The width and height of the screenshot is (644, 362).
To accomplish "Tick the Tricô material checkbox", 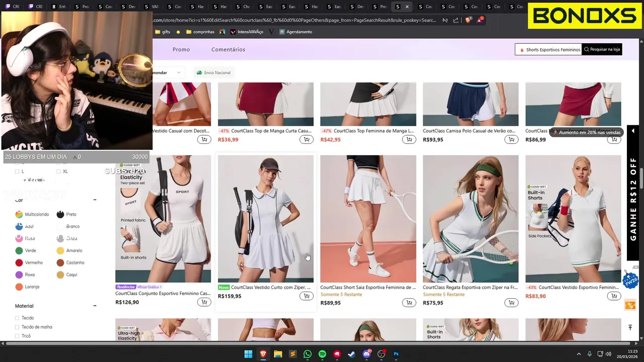I will pyautogui.click(x=17, y=336).
